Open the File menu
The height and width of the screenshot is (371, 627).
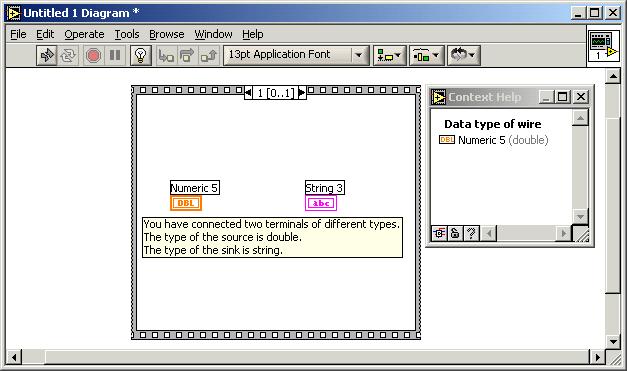(18, 34)
